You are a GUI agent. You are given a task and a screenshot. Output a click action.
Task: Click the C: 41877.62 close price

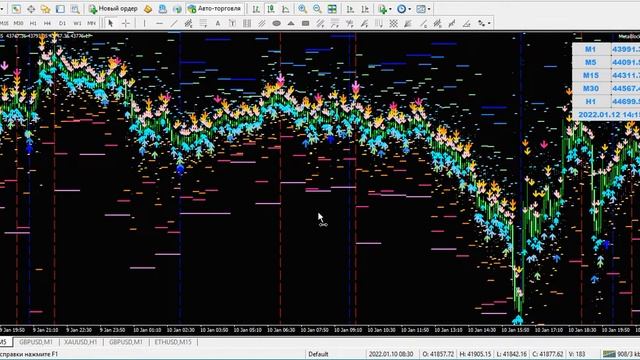tap(548, 354)
